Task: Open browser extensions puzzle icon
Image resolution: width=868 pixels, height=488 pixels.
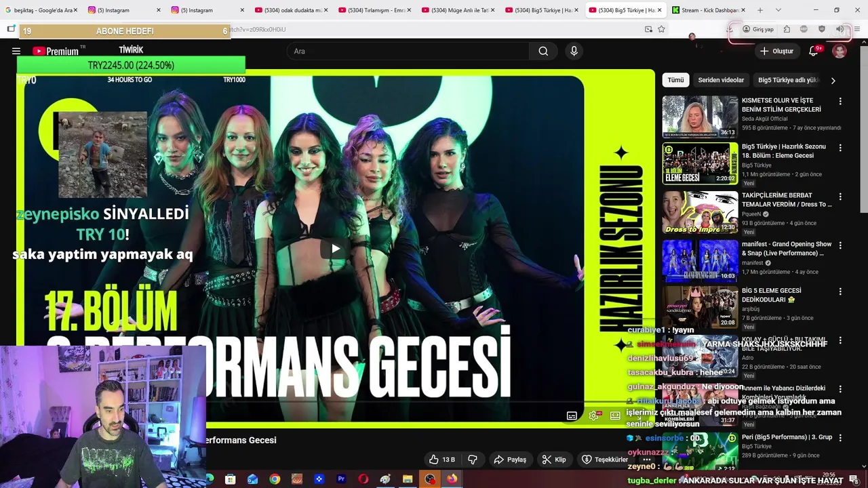Action: click(787, 29)
